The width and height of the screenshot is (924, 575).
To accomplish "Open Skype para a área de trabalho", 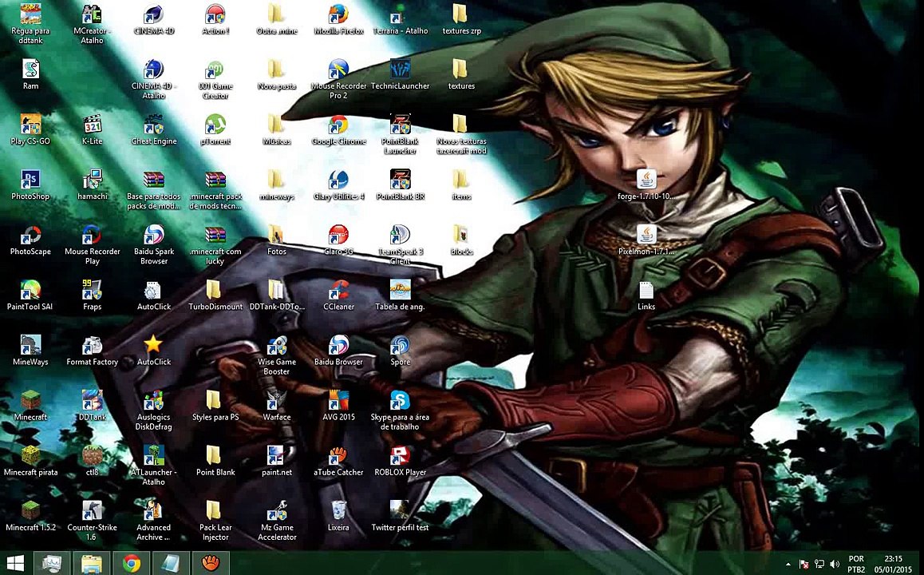I will [x=400, y=400].
